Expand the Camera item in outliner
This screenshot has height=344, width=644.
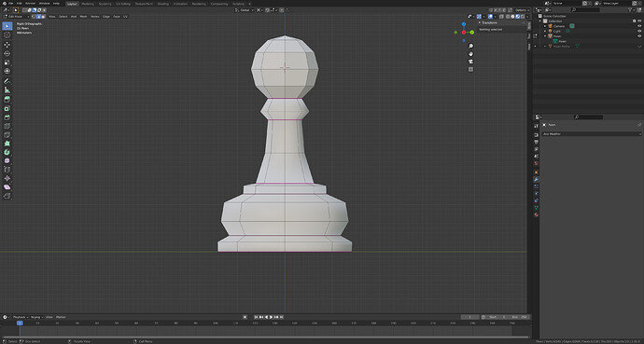coord(545,26)
